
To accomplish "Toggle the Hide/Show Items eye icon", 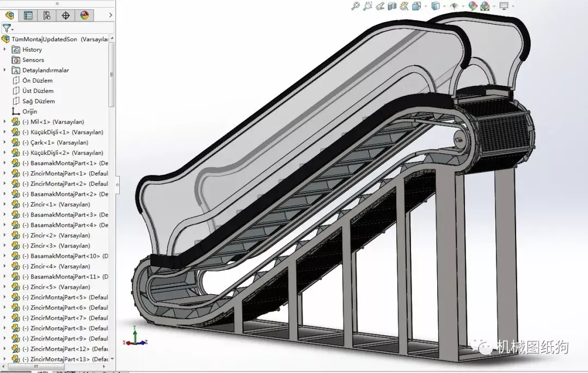I will [454, 6].
